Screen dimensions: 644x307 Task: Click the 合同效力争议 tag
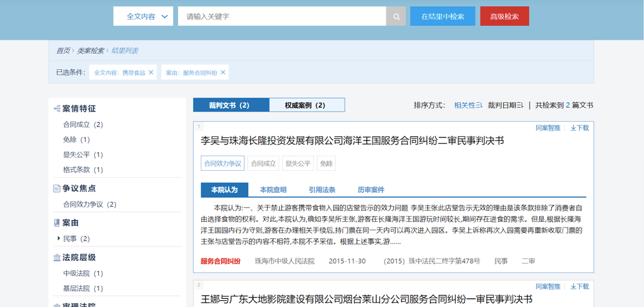click(x=223, y=163)
